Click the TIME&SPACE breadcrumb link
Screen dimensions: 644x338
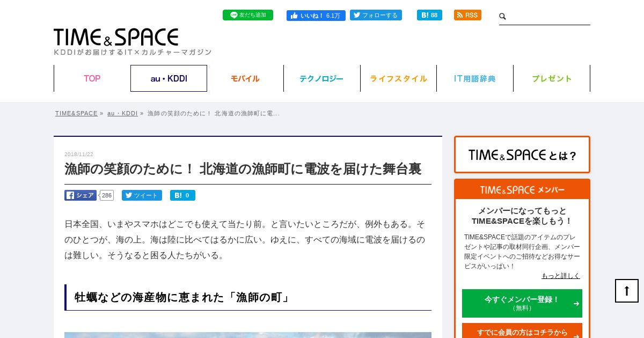click(76, 113)
